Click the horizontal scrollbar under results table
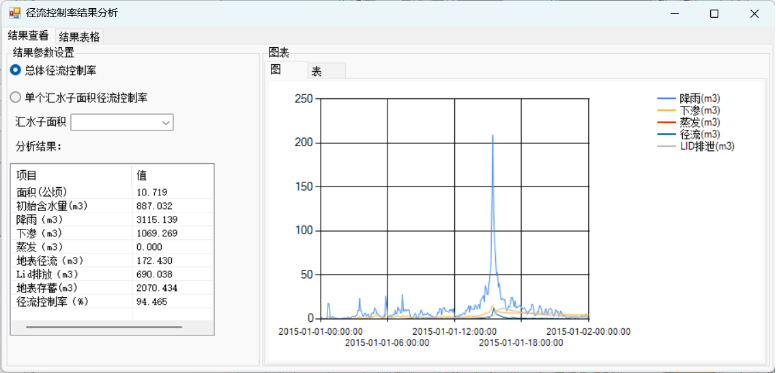The width and height of the screenshot is (776, 373). click(x=104, y=327)
